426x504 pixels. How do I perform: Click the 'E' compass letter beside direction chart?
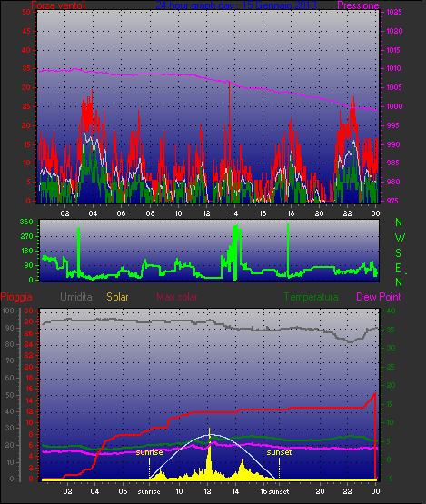click(399, 268)
